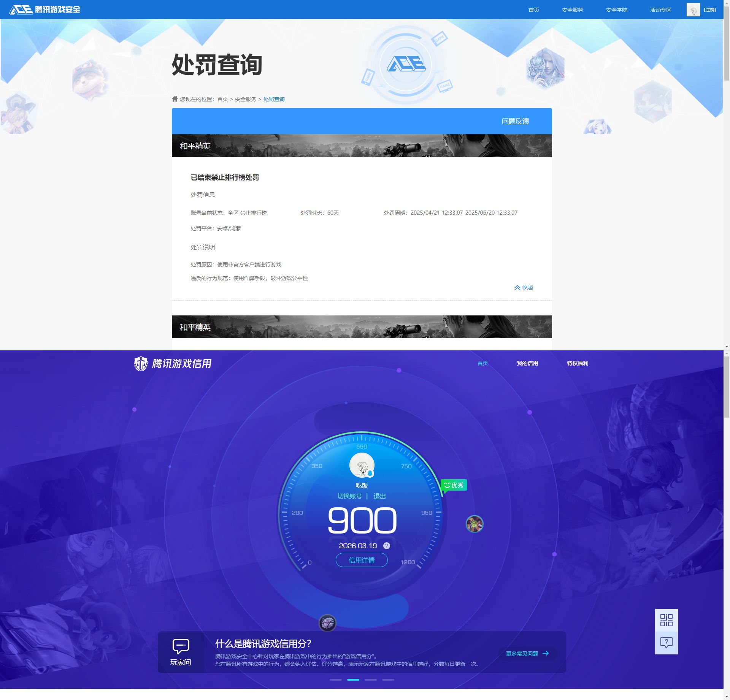
Task: Click the house icon in the breadcrumb trail
Action: [x=174, y=99]
